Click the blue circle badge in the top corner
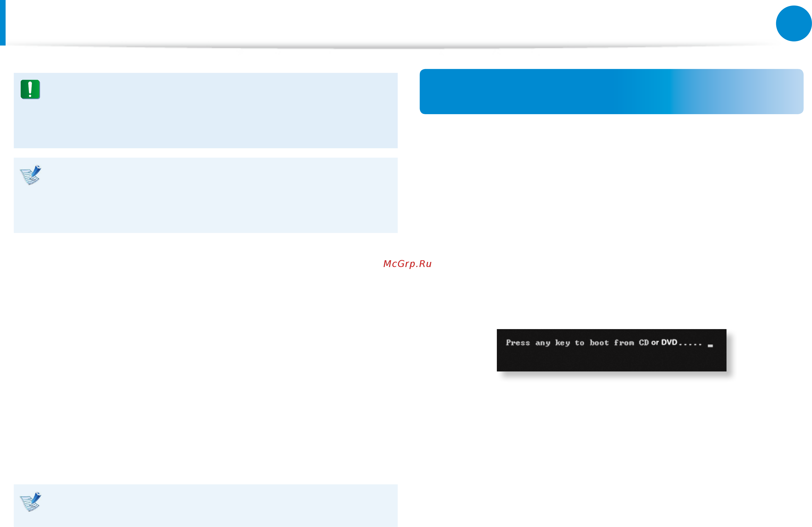 pos(793,24)
